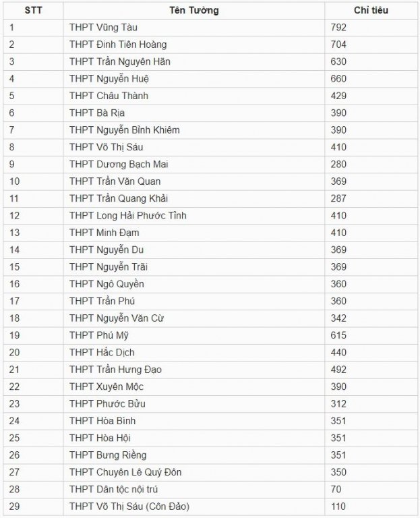Click the STT column header
Viewport: 420px width, 518px height.
tap(33, 10)
